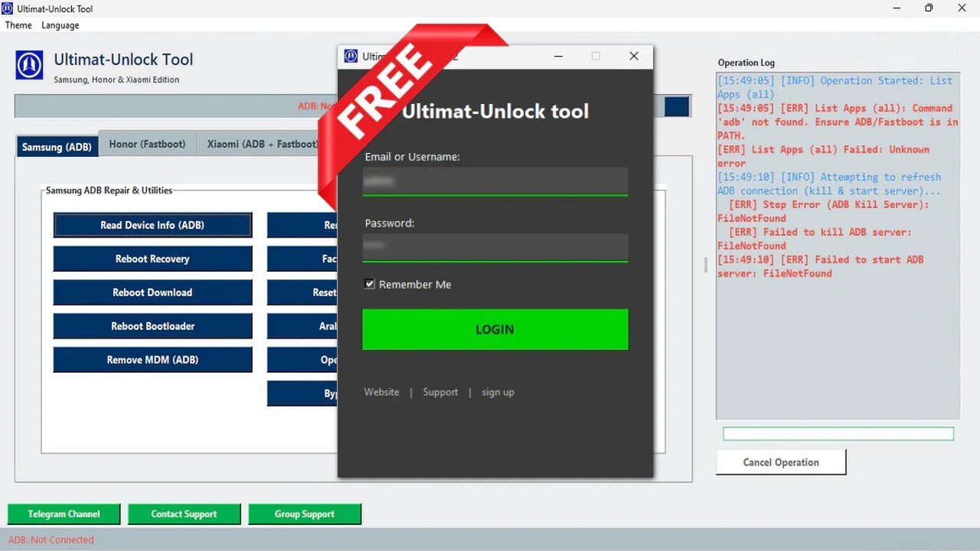
Task: Click the Group Support button
Action: coord(305,514)
